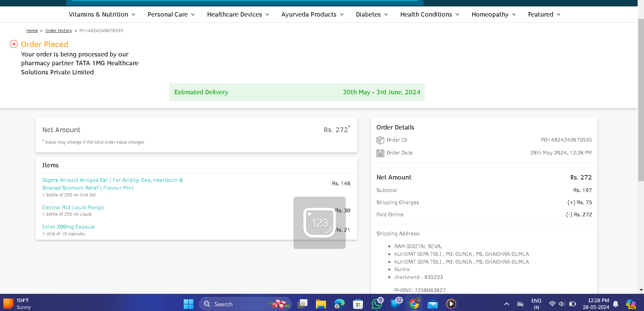Click the 123 overlay widget
The height and width of the screenshot is (311, 644).
pyautogui.click(x=320, y=223)
